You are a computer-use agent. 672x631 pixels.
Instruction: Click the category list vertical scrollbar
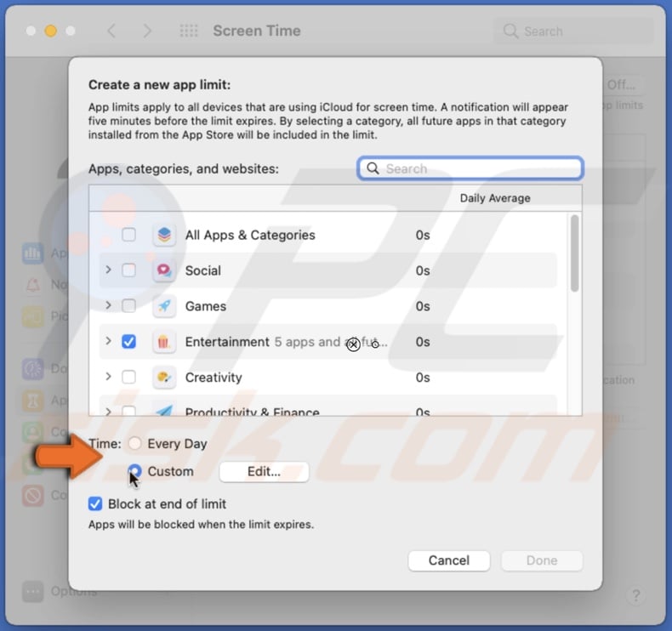[x=575, y=253]
